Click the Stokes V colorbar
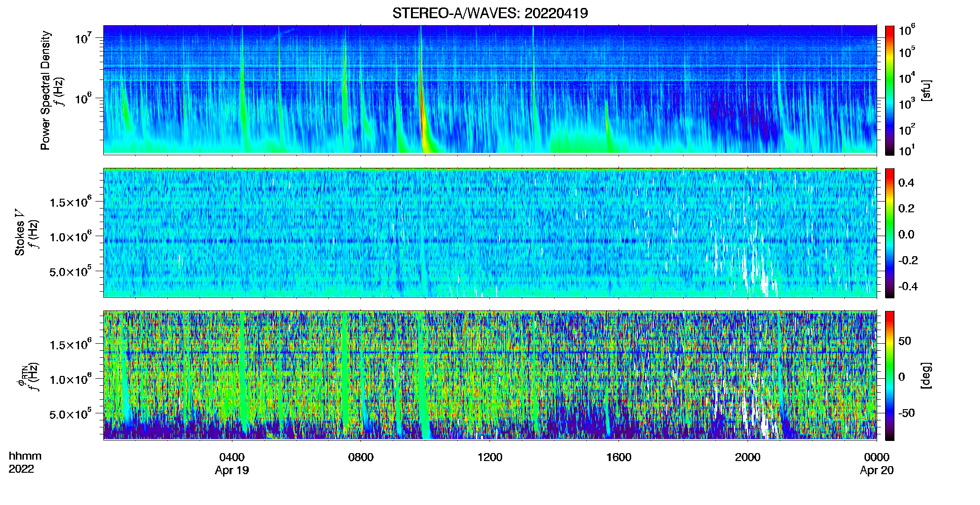 [x=890, y=233]
